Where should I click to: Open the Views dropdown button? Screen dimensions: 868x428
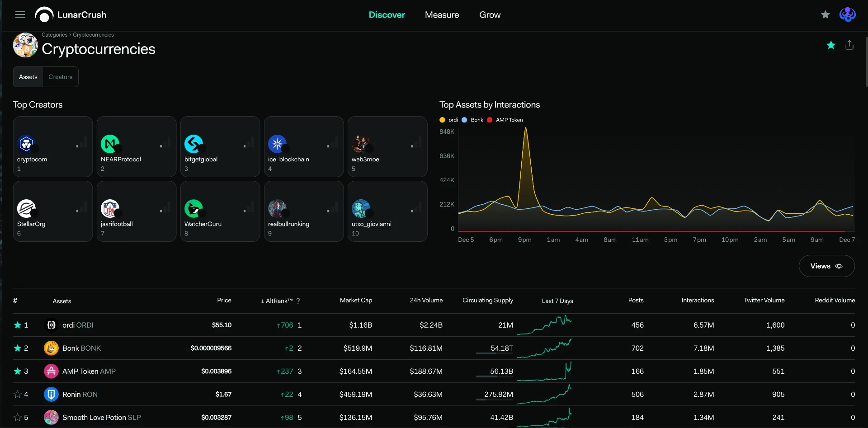[x=826, y=266]
